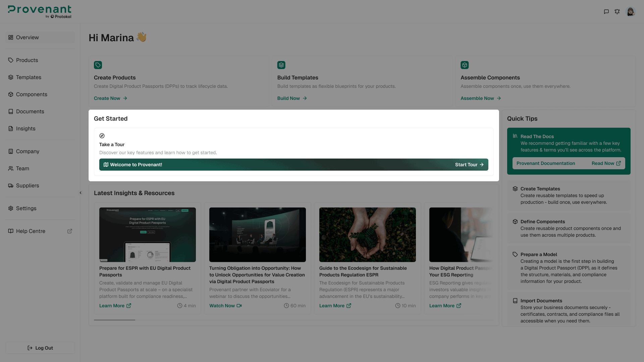Open the hands holding plant thumbnail
The image size is (644, 362).
[368, 235]
